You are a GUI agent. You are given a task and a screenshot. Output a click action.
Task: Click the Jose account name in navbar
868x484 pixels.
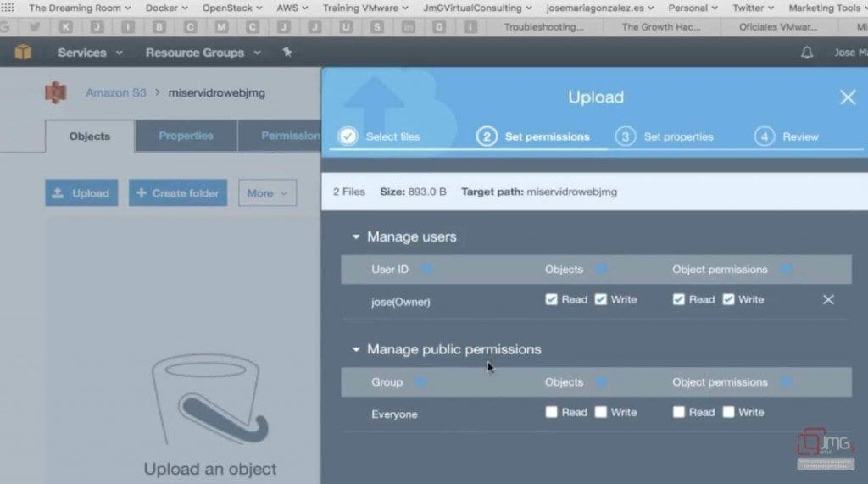tap(850, 53)
